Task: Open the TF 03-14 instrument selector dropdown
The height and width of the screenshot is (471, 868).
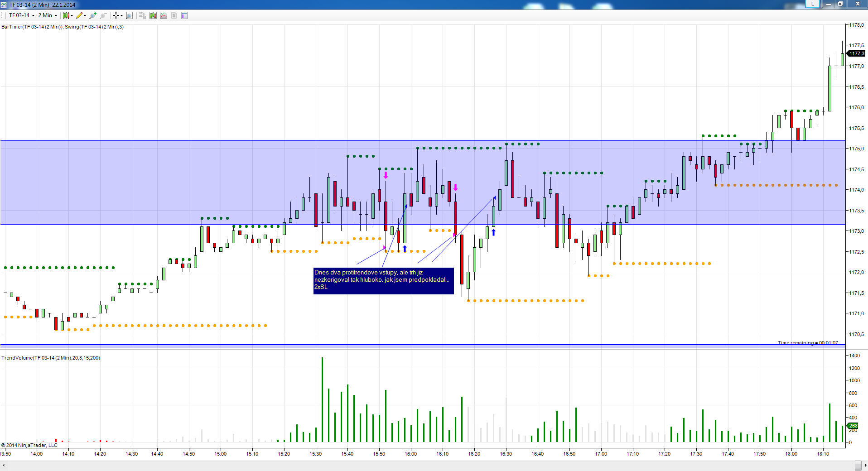Action: pos(22,15)
